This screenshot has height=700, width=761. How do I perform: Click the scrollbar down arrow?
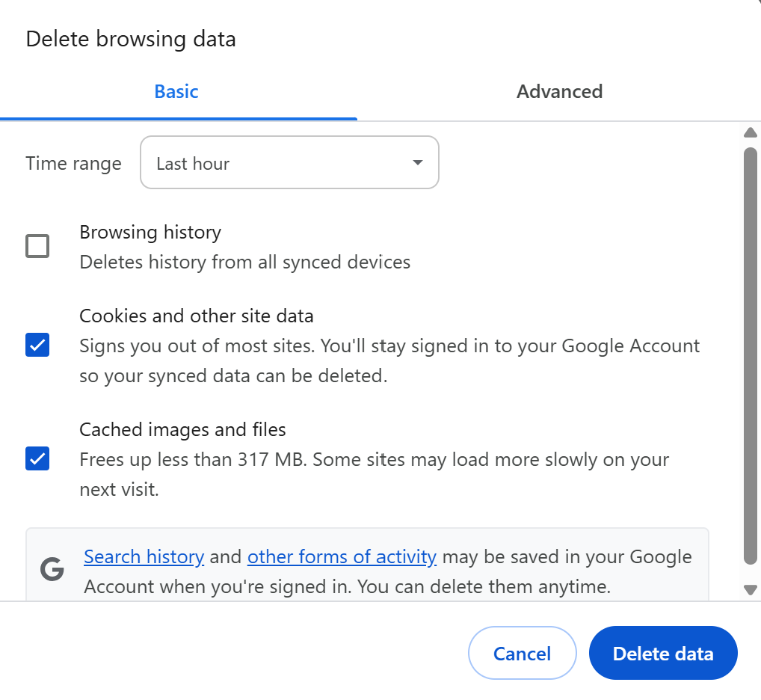pos(751,590)
